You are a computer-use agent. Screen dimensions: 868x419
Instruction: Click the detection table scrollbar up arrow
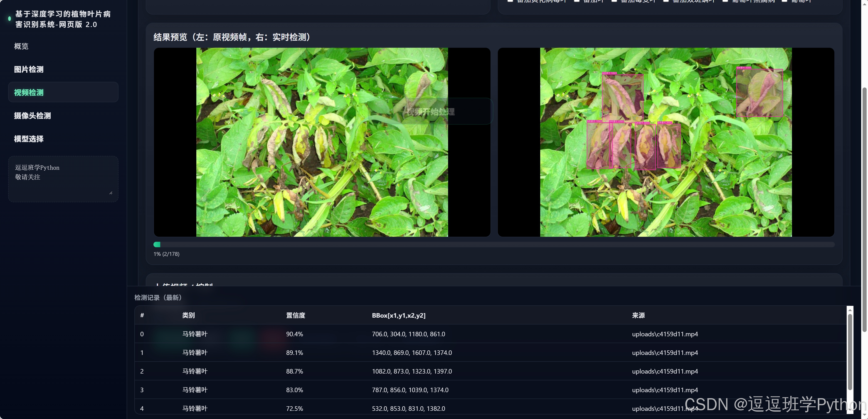click(850, 310)
